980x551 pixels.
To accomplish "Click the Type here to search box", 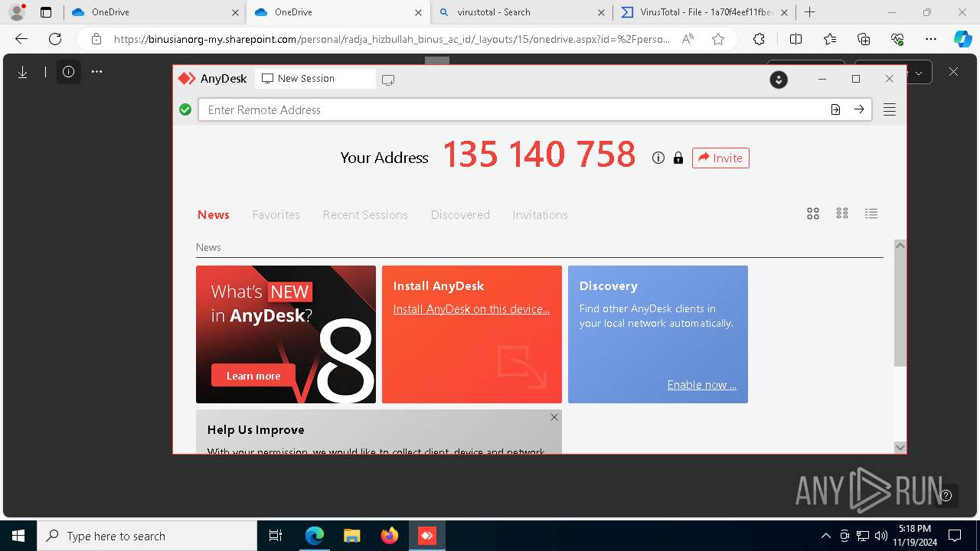I will coord(147,536).
